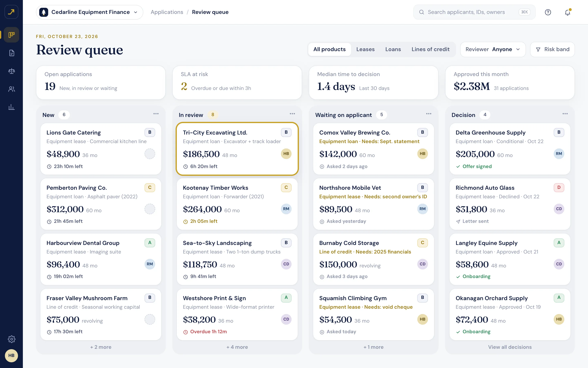Screen dimensions: 588x368
Task: Click the HB user avatar in sidebar
Action: [x=11, y=355]
